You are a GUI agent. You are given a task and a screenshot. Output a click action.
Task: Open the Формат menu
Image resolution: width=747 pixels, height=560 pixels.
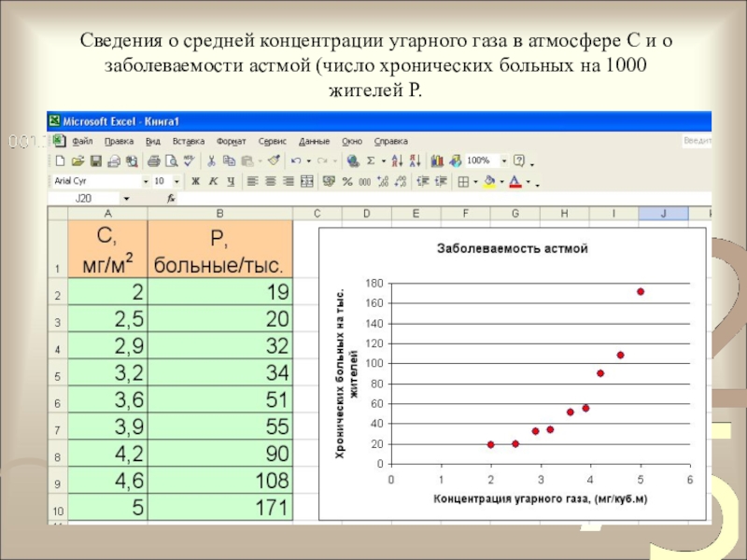coord(231,142)
